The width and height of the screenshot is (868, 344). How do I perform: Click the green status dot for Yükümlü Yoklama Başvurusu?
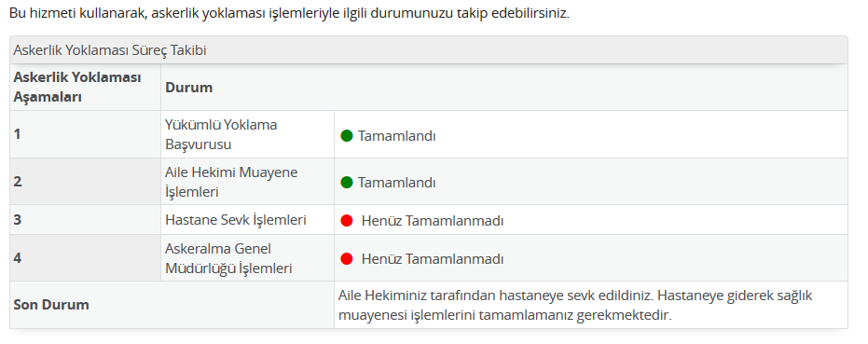347,135
